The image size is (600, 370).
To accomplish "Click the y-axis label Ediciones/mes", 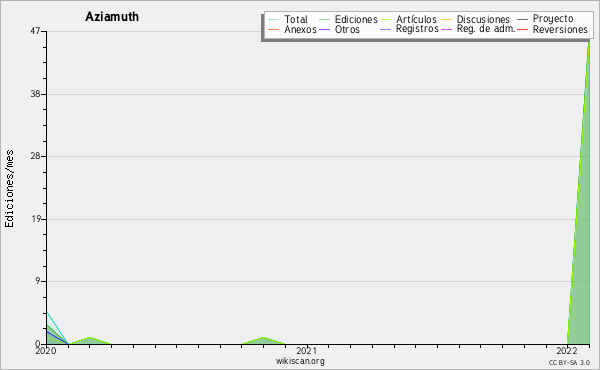I will click(9, 189).
